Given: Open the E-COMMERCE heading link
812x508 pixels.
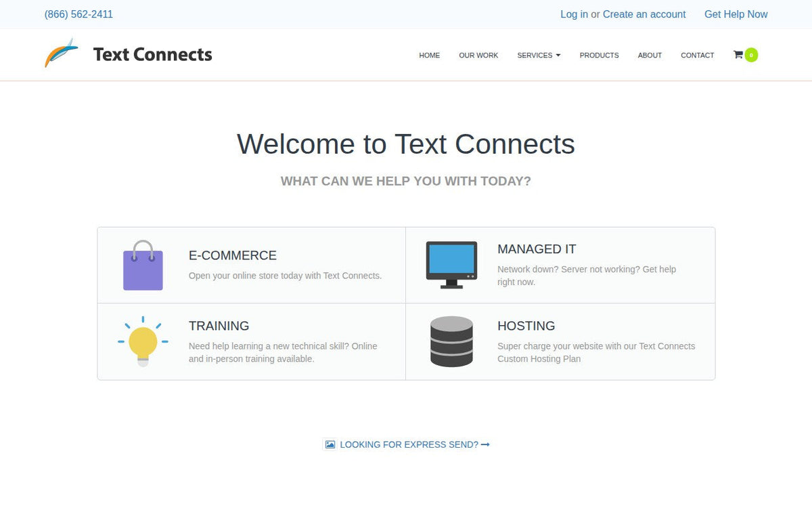Looking at the screenshot, I should tap(233, 255).
